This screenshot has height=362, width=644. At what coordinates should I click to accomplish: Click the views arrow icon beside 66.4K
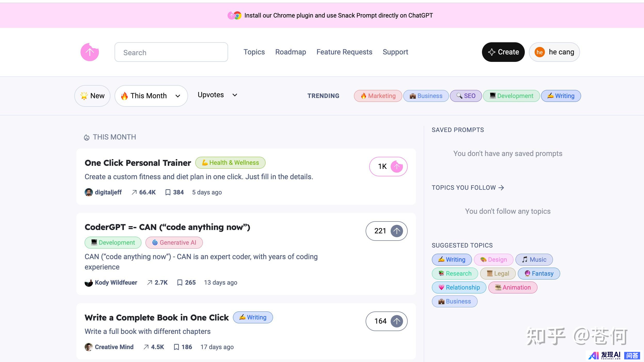[134, 192]
